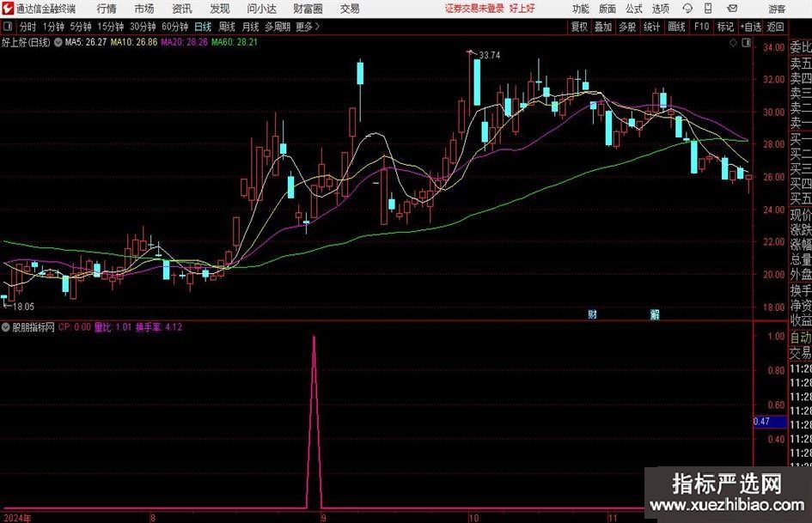Image resolution: width=812 pixels, height=523 pixels.
Task: Expand the 好上好(日线) indicator dropdown arrow
Action: (x=58, y=42)
